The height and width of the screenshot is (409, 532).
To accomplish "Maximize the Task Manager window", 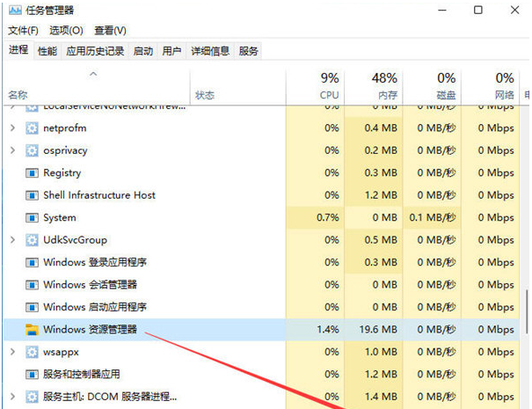I will 478,11.
